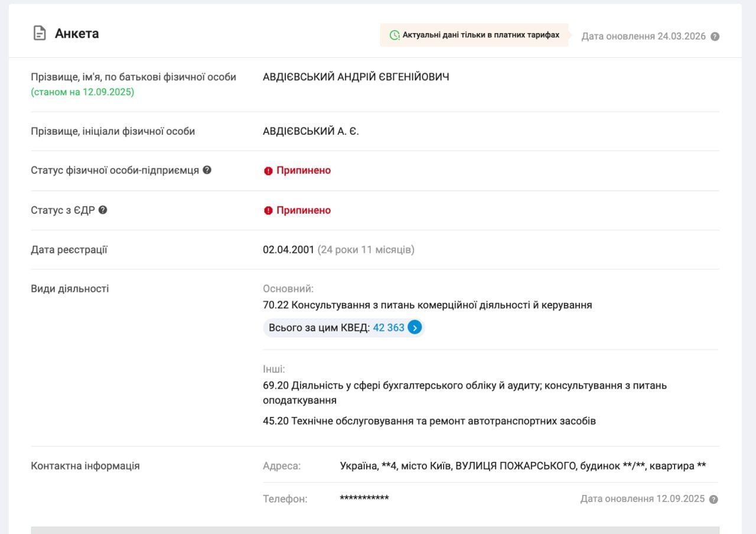Click the masked address on ВУЛИЦЯ ПОЖАРСЬКОГО
The image size is (756, 534).
(x=523, y=466)
